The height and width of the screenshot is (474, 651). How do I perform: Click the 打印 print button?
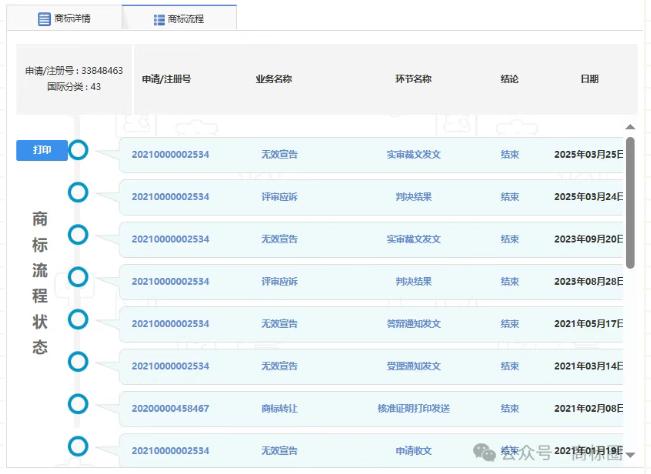[x=41, y=150]
